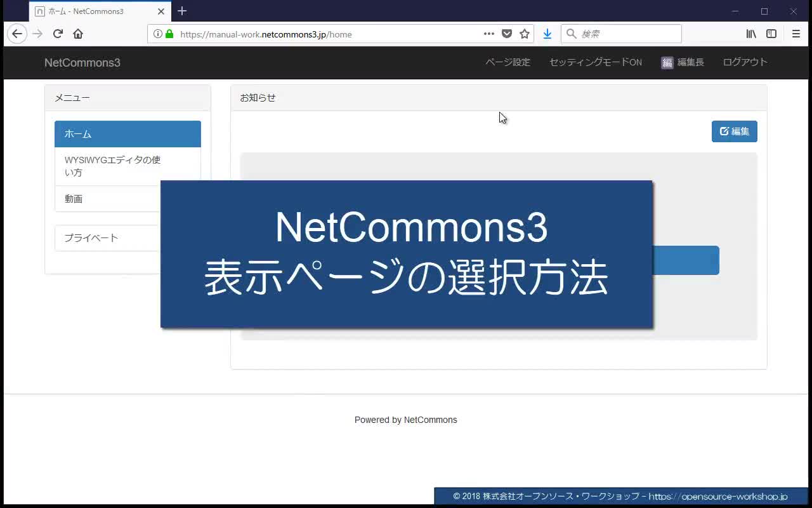Screen dimensions: 812x508
Task: Open the downloads arrow icon
Action: (547, 34)
